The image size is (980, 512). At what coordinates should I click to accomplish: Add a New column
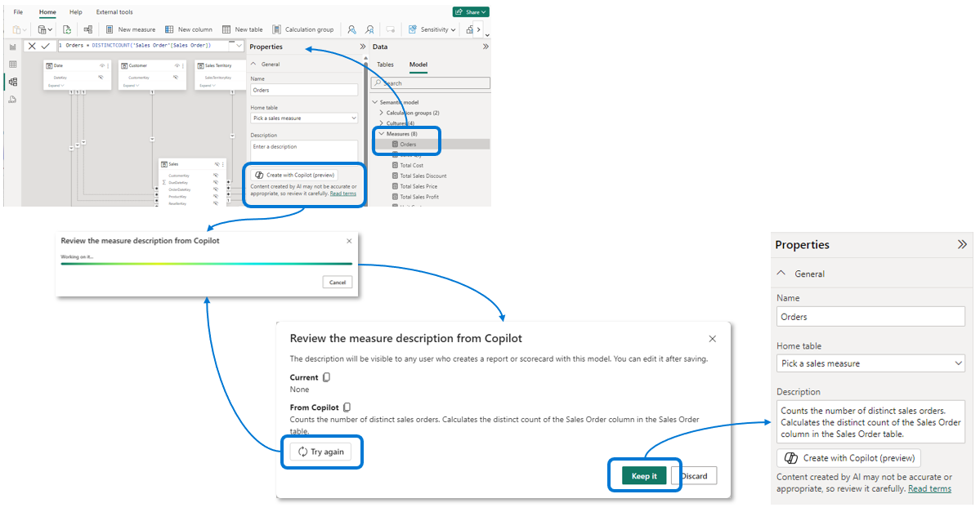tap(189, 29)
